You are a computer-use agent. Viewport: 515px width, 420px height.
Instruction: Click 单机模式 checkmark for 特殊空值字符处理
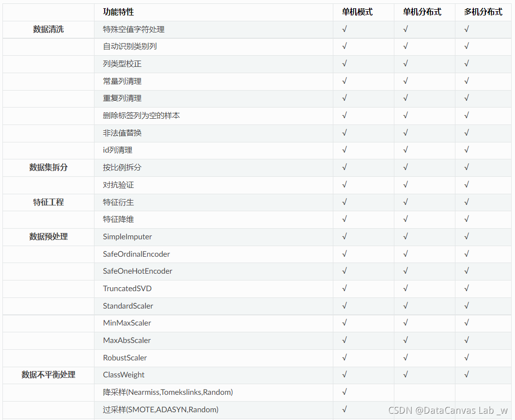[344, 29]
